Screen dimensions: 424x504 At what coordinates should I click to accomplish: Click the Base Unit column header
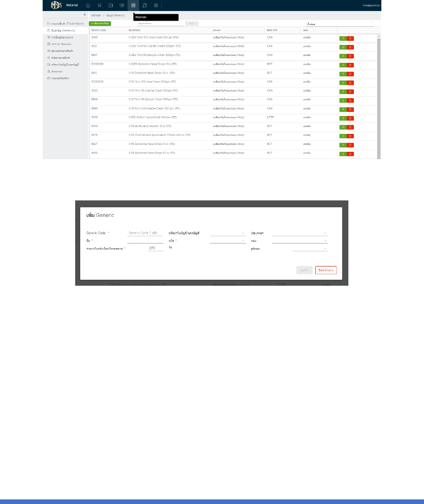pyautogui.click(x=272, y=30)
